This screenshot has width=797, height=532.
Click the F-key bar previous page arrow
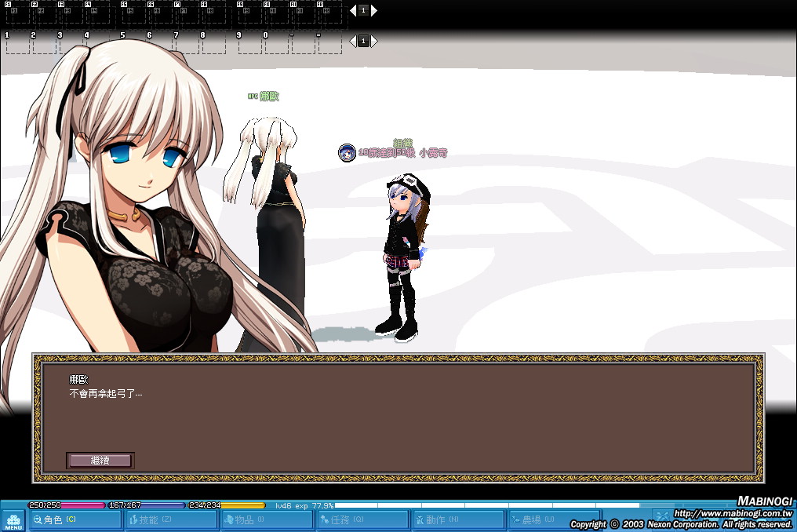352,10
